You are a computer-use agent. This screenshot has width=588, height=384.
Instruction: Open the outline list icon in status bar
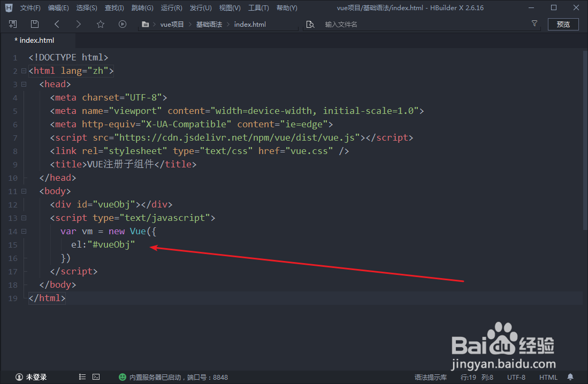pyautogui.click(x=82, y=377)
